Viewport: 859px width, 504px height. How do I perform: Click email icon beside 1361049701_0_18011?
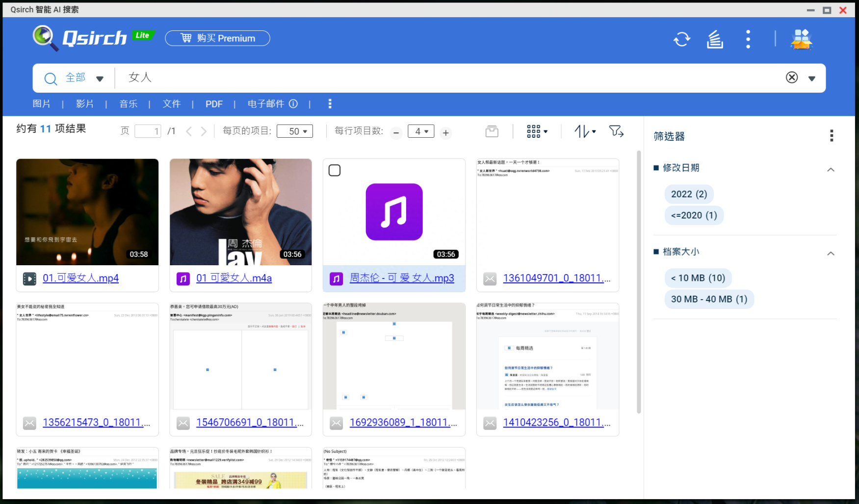tap(490, 279)
